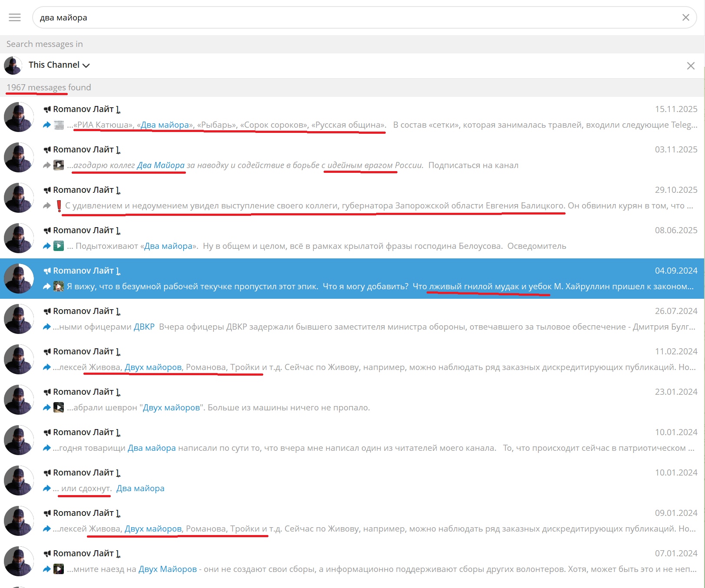Open the hamburger main menu
This screenshot has width=705, height=588.
pyautogui.click(x=15, y=17)
